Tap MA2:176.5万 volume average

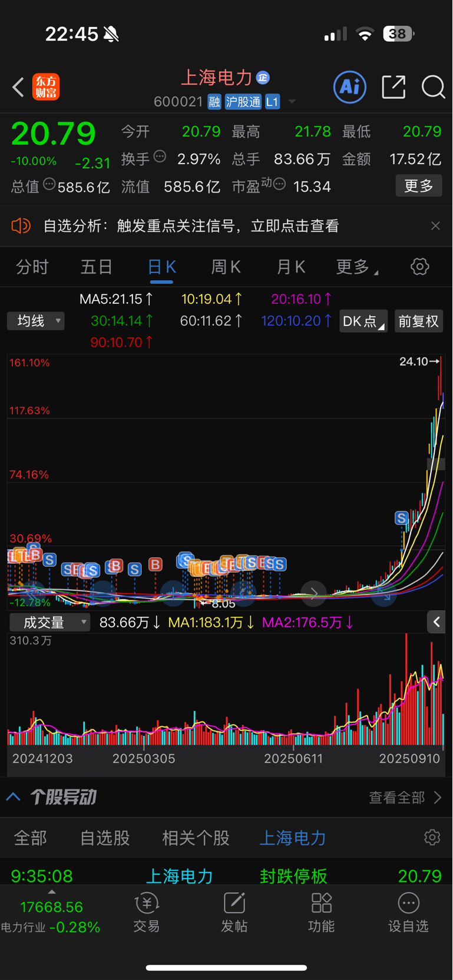307,623
